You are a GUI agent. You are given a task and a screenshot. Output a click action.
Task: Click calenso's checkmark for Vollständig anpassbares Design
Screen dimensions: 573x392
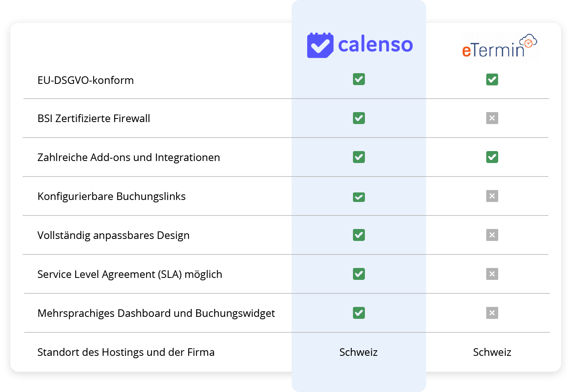coord(359,235)
